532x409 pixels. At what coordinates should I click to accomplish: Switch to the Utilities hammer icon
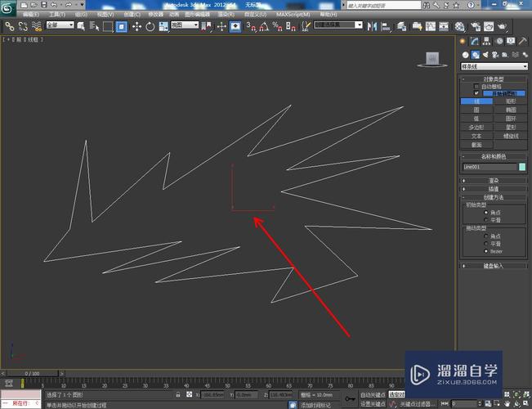pos(523,42)
